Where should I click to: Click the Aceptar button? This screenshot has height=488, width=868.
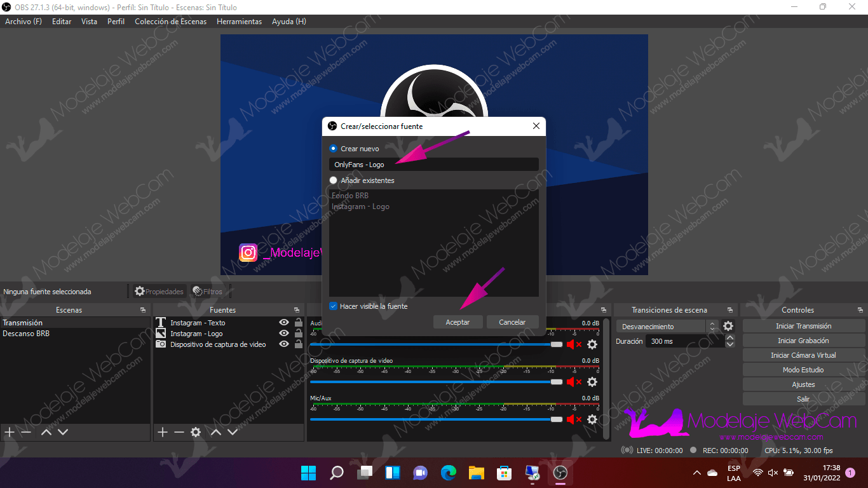point(458,322)
